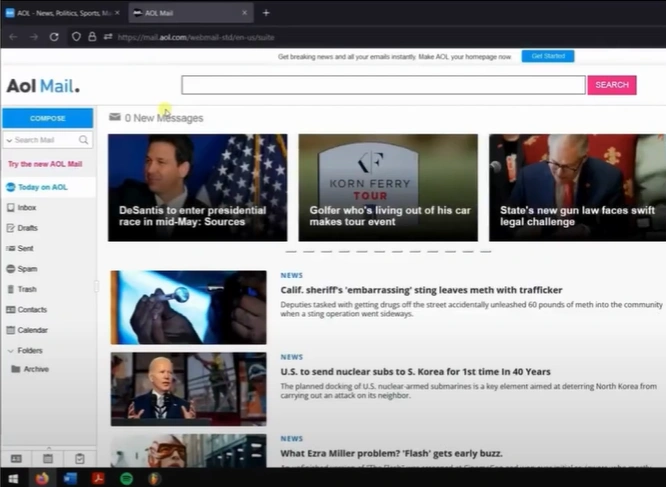The width and height of the screenshot is (666, 487).
Task: Open Microsoft Word from the taskbar
Action: [x=70, y=479]
